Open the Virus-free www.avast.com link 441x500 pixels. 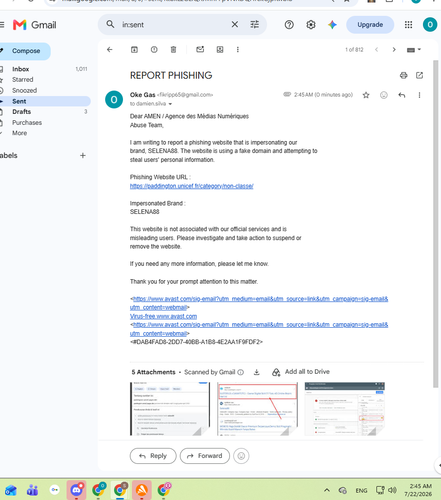tap(163, 316)
